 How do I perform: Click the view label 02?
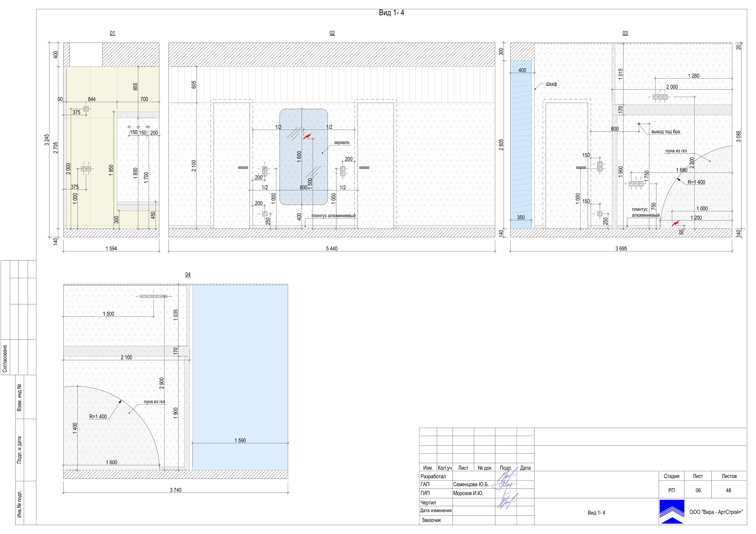[x=332, y=33]
